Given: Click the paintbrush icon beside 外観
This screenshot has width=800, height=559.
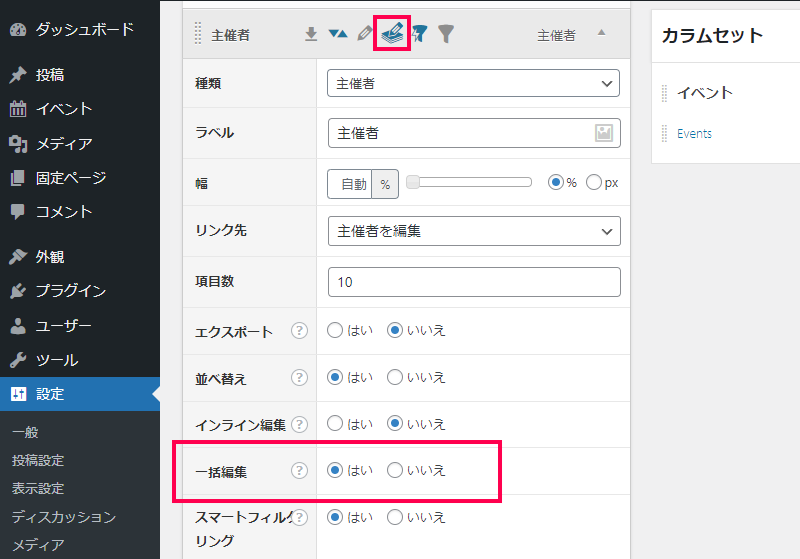Looking at the screenshot, I should pyautogui.click(x=18, y=257).
